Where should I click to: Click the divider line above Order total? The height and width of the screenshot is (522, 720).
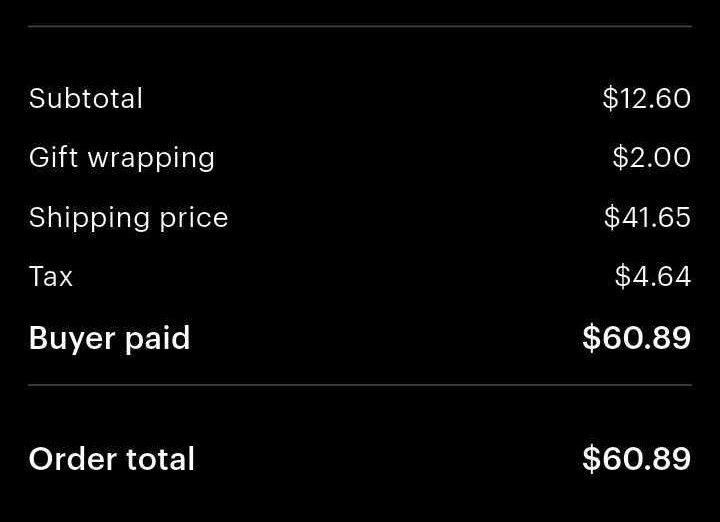[360, 385]
